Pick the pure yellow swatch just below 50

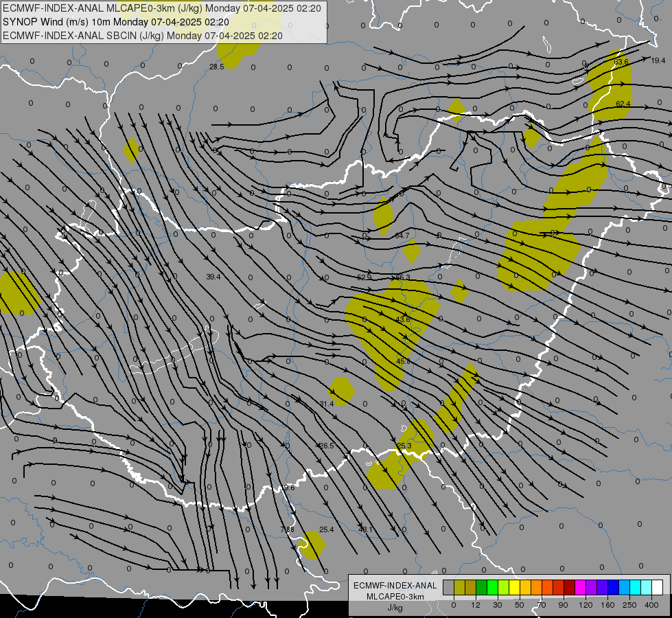tap(515, 588)
